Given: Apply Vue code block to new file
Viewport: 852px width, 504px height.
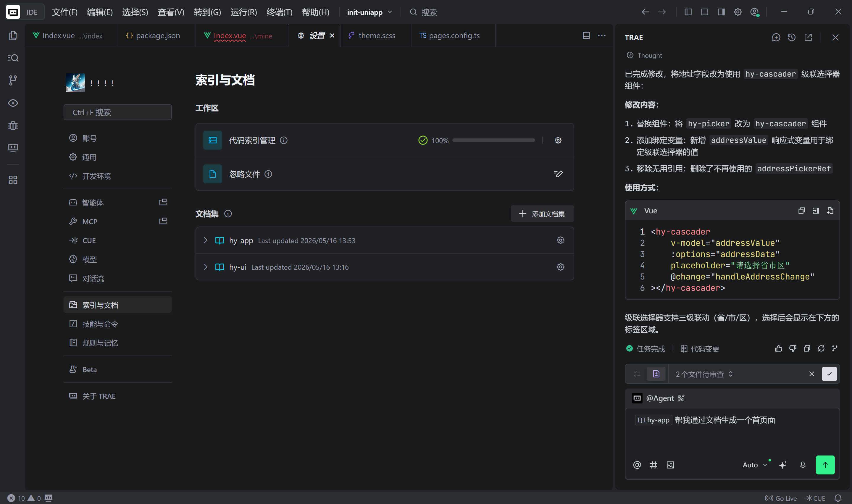Looking at the screenshot, I should (x=830, y=211).
